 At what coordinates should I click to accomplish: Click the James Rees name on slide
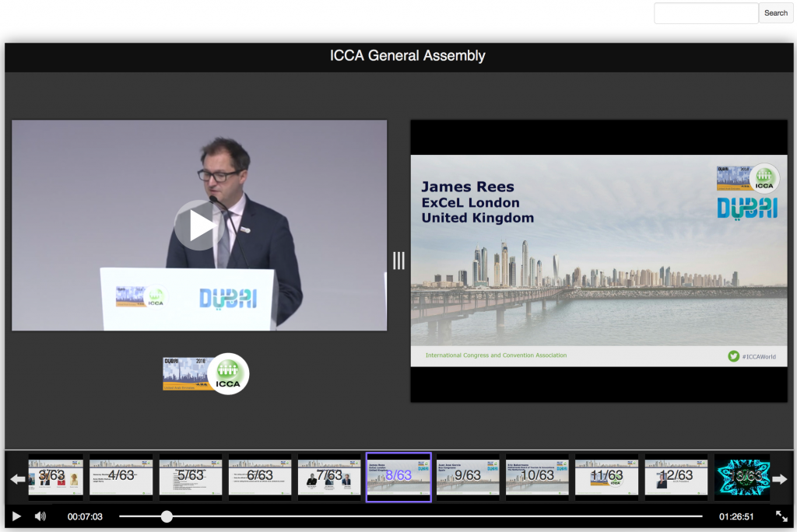click(x=468, y=187)
